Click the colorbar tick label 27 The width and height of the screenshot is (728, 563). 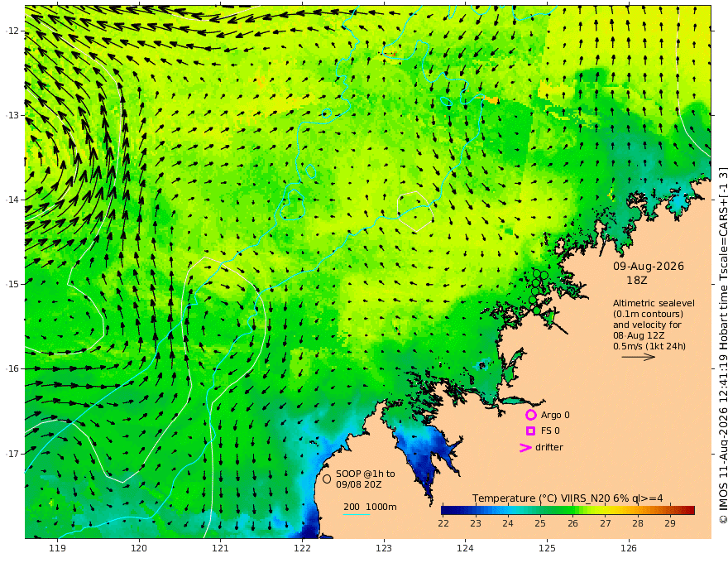click(x=606, y=523)
